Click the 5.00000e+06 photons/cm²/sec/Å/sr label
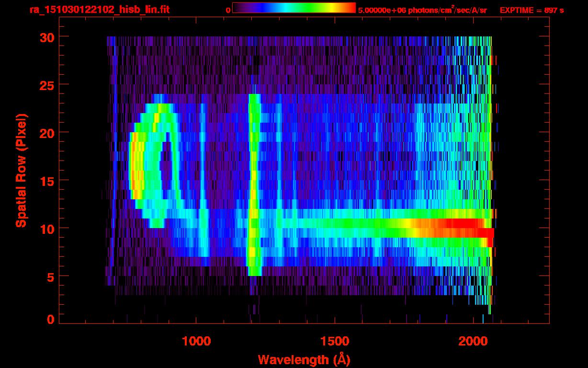The image size is (588, 368). click(x=422, y=10)
